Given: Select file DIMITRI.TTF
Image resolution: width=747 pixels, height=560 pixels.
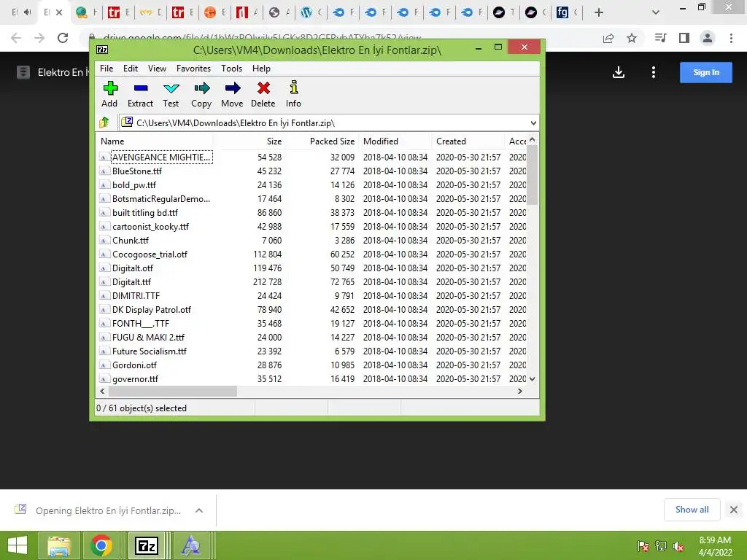Looking at the screenshot, I should 136,295.
